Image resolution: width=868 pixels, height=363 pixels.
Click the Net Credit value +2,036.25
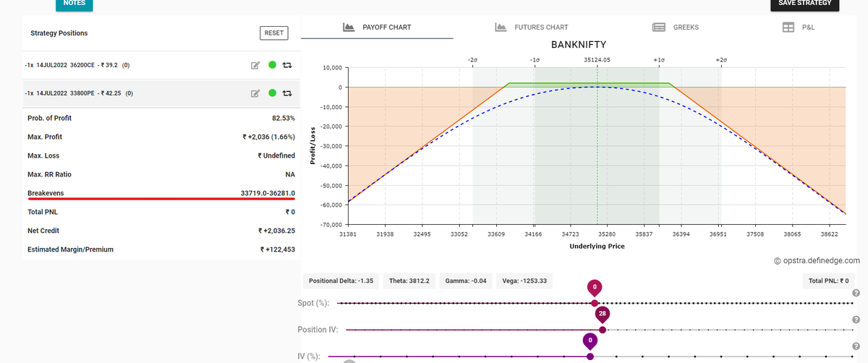pyautogui.click(x=277, y=231)
